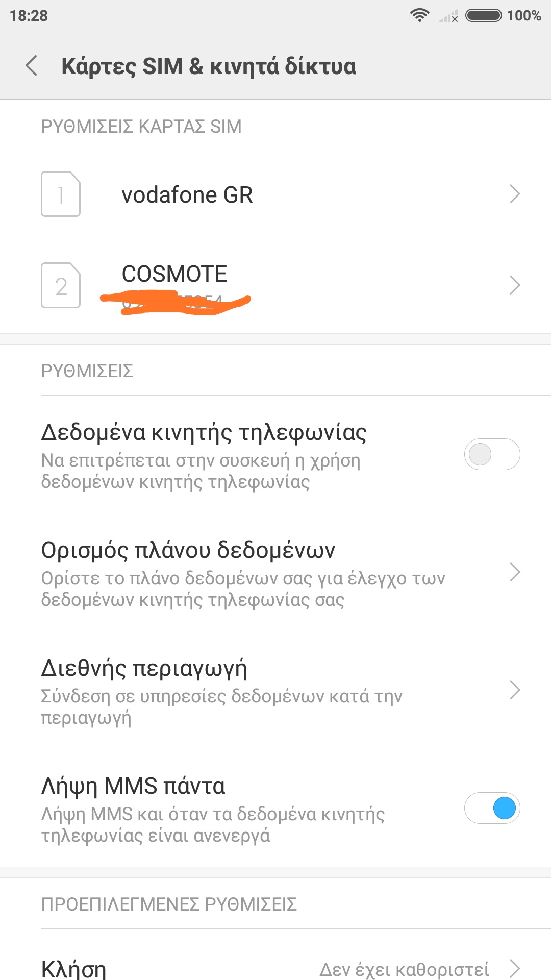Viewport: 551px width, 980px height.
Task: Open vodafone GR SIM settings
Action: click(187, 195)
